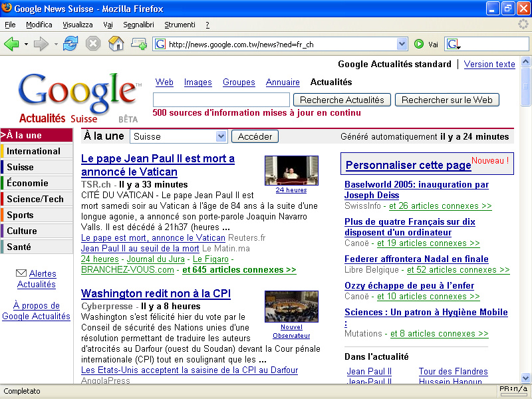Open the Version texte link
Viewport: 532px width, 399px height.
click(489, 64)
